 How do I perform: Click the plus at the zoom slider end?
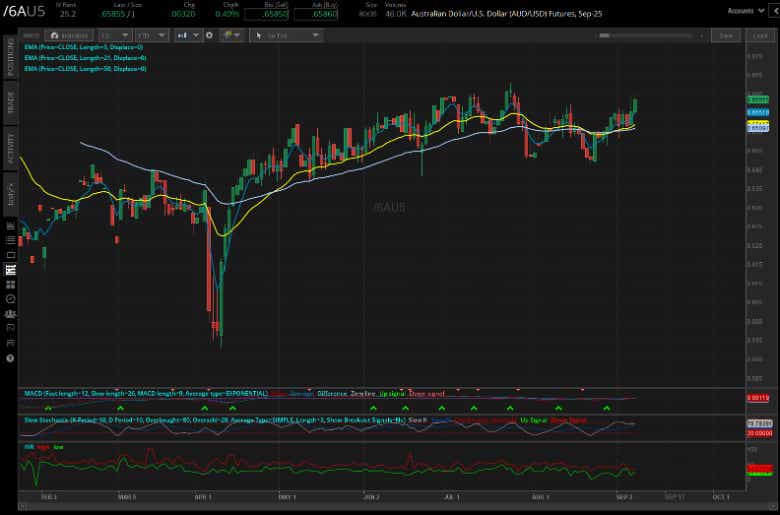coord(701,36)
